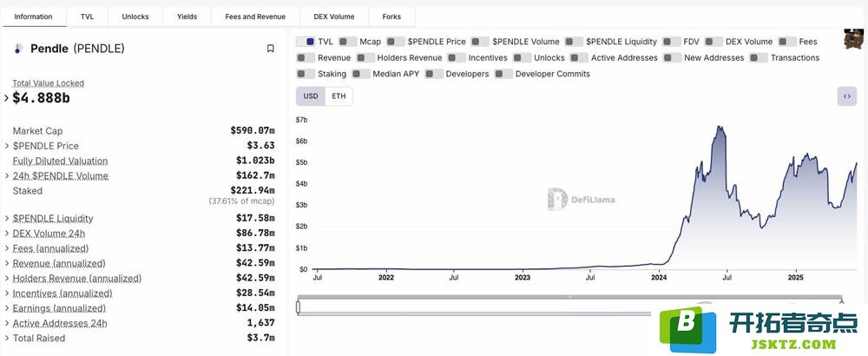Expand the Revenue (annualized) row
Image resolution: width=868 pixels, height=356 pixels.
[x=7, y=264]
